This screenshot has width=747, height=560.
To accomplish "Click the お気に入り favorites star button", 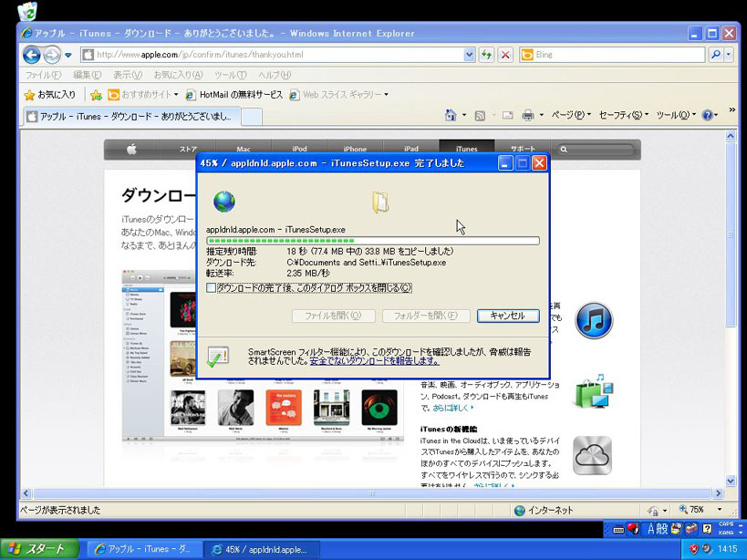I will [50, 95].
